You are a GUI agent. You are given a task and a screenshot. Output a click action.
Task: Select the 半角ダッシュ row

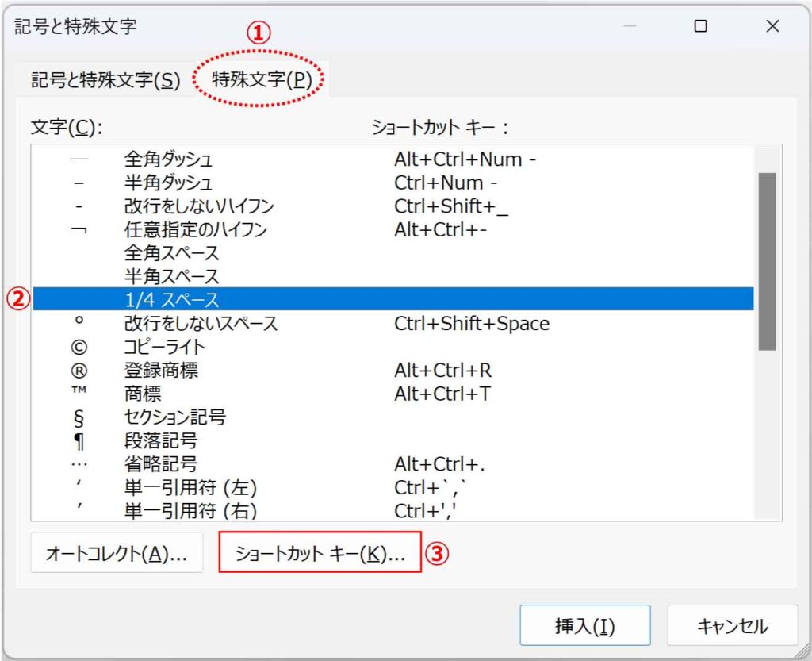click(393, 183)
